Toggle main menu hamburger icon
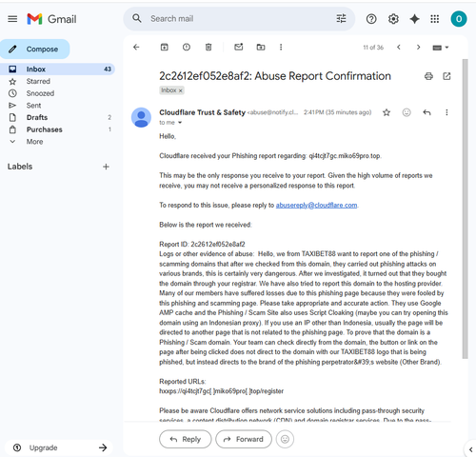 pos(12,19)
